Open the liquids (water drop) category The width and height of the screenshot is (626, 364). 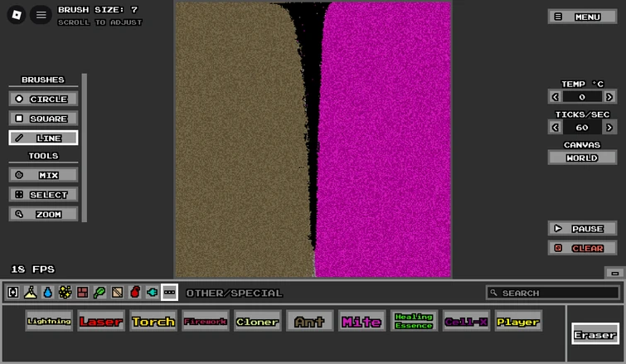pos(48,293)
